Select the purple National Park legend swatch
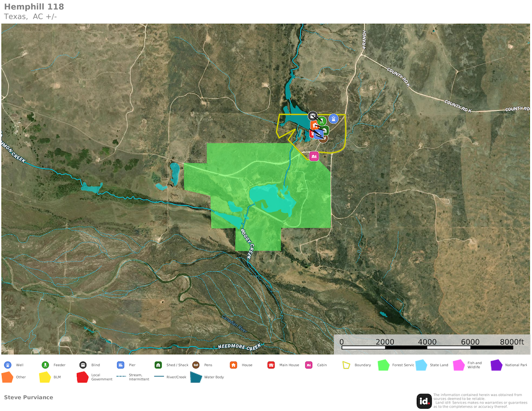The width and height of the screenshot is (532, 411). pos(496,365)
